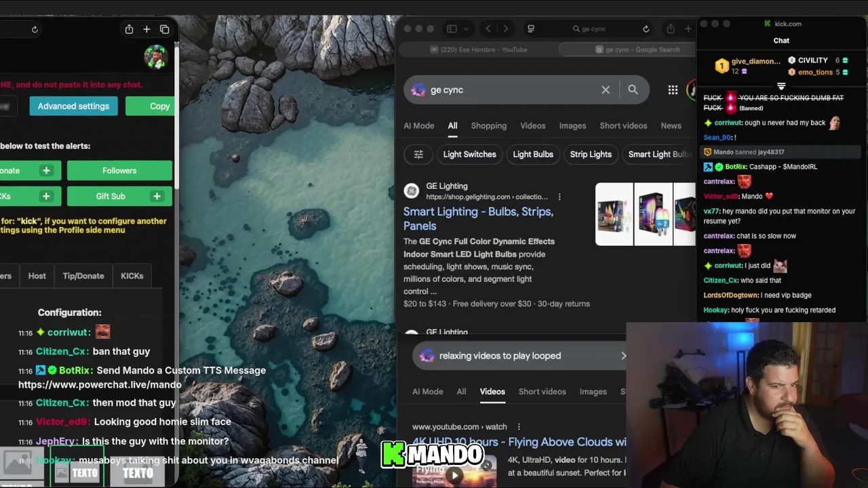The image size is (868, 488).
Task: Switch to the KICKs configuration tab
Action: [x=132, y=276]
